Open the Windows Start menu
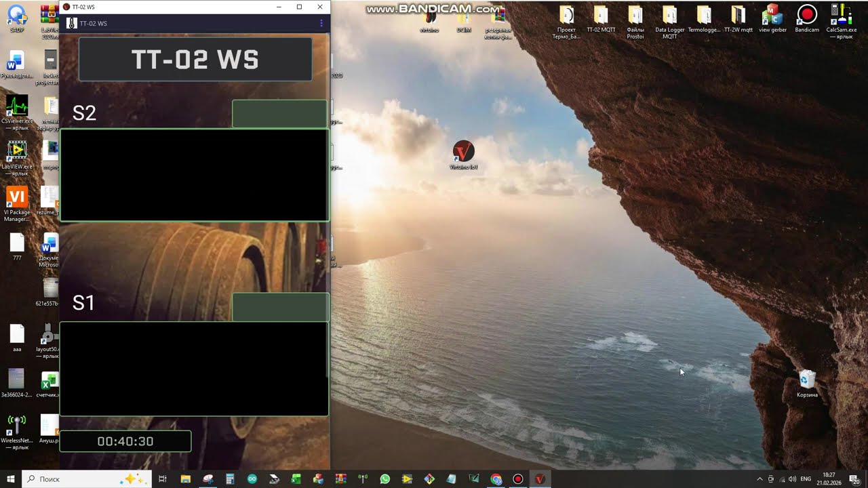 (11, 479)
